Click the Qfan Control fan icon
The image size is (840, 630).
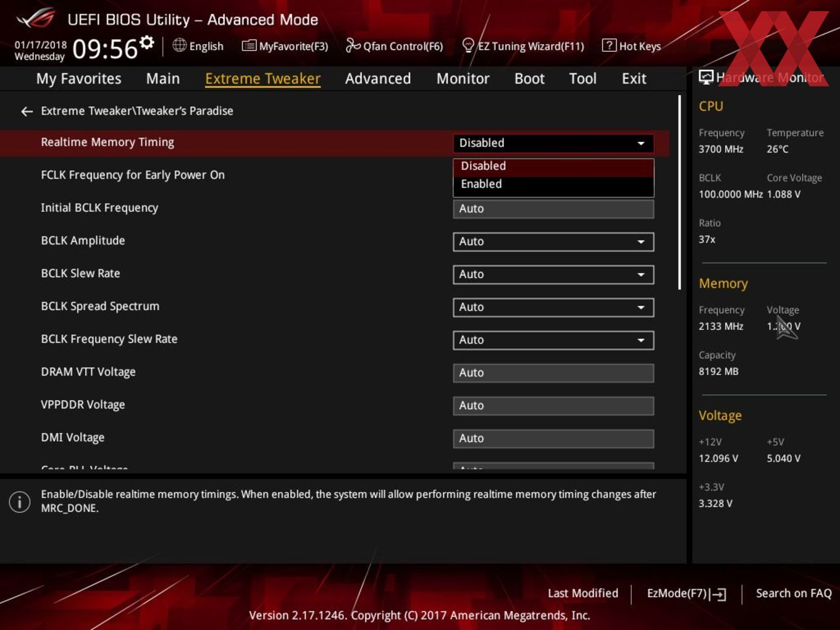pos(353,45)
